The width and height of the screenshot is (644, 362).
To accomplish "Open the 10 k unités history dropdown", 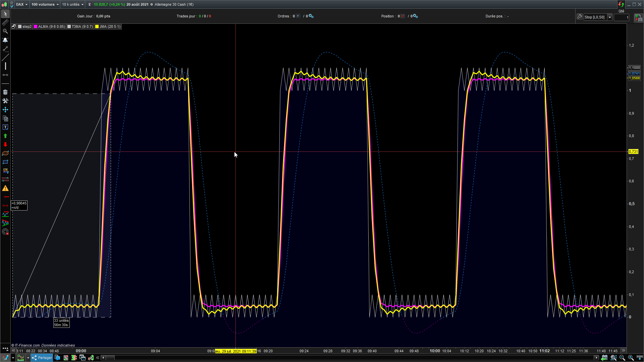I will coord(73,4).
